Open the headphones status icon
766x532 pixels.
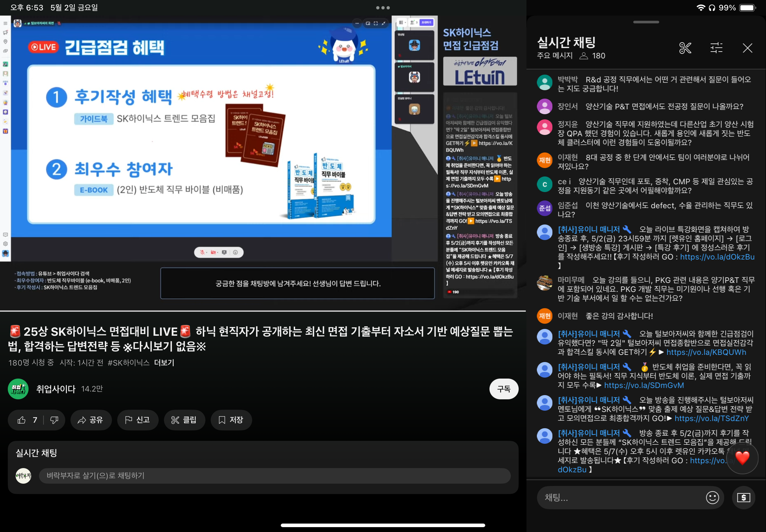pos(712,8)
